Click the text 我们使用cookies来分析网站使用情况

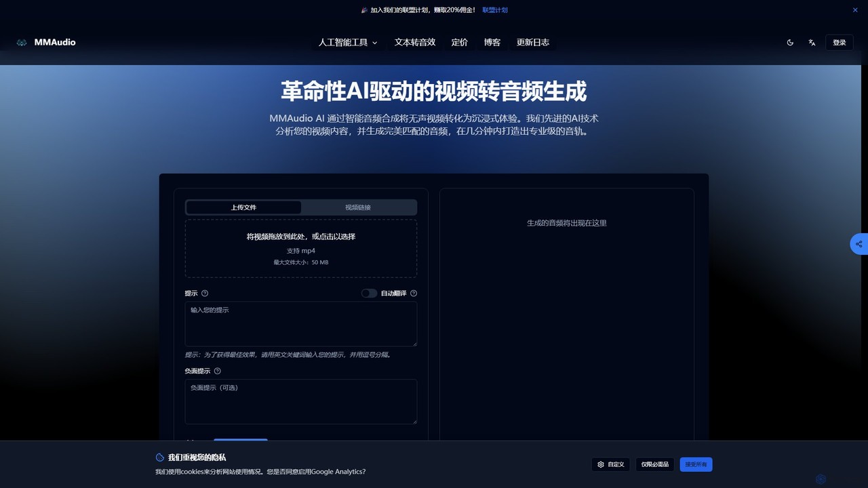260,472
